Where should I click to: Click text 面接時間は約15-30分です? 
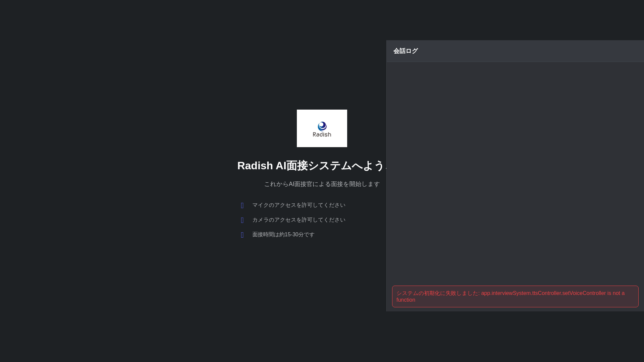point(283,235)
